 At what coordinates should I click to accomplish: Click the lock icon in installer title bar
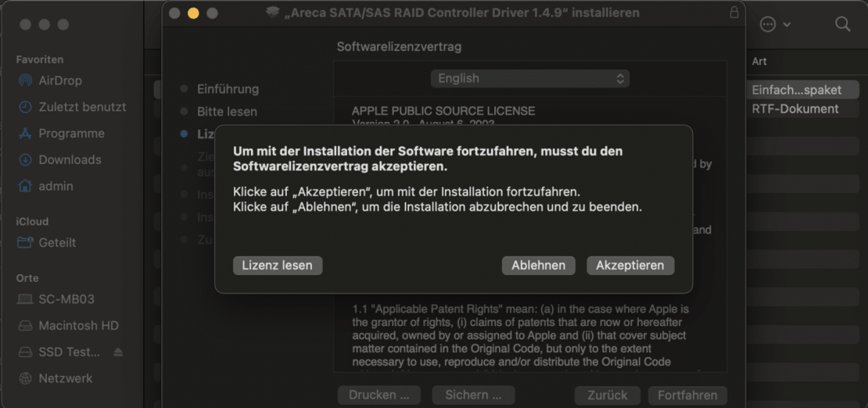click(733, 13)
